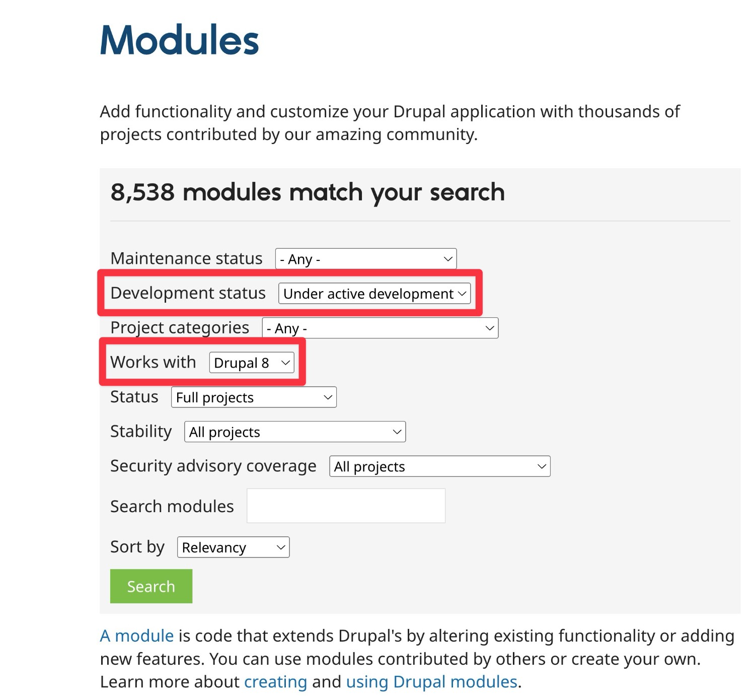Screen dimensions: 755x700
Task: Expand the Project categories dropdown
Action: (x=380, y=328)
